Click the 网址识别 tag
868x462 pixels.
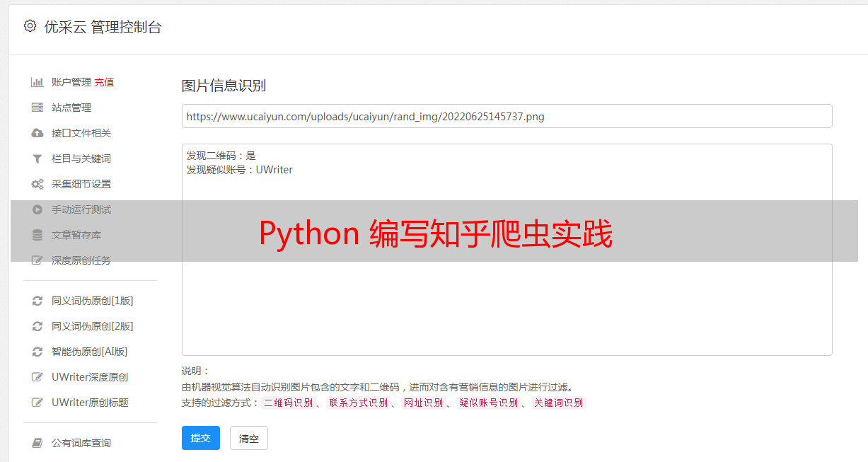pos(423,403)
